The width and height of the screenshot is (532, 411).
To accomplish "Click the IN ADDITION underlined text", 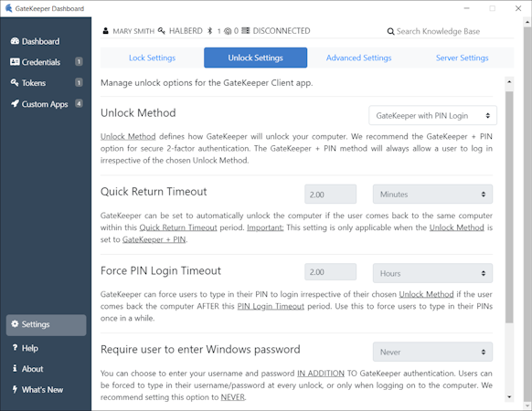I will click(321, 374).
